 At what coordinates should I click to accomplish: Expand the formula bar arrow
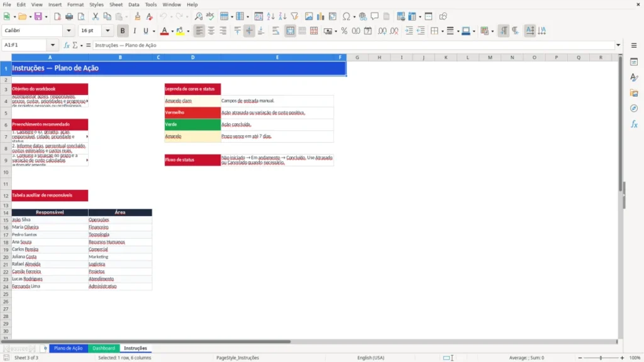tap(618, 45)
